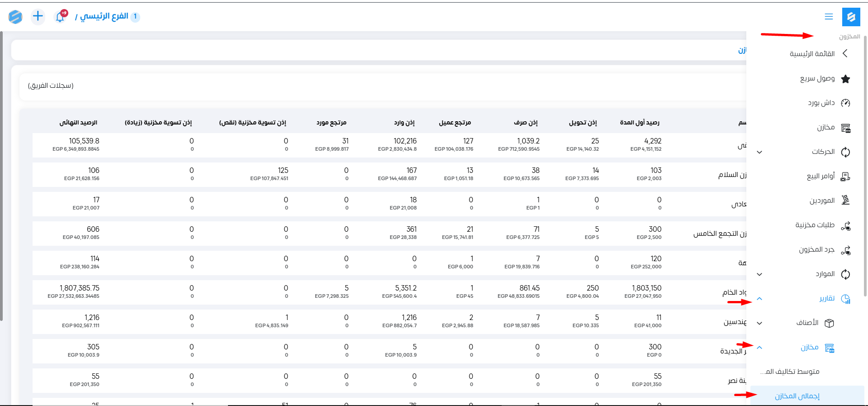Image resolution: width=868 pixels, height=406 pixels.
Task: Expand the الموارد submenu arrow
Action: point(759,274)
